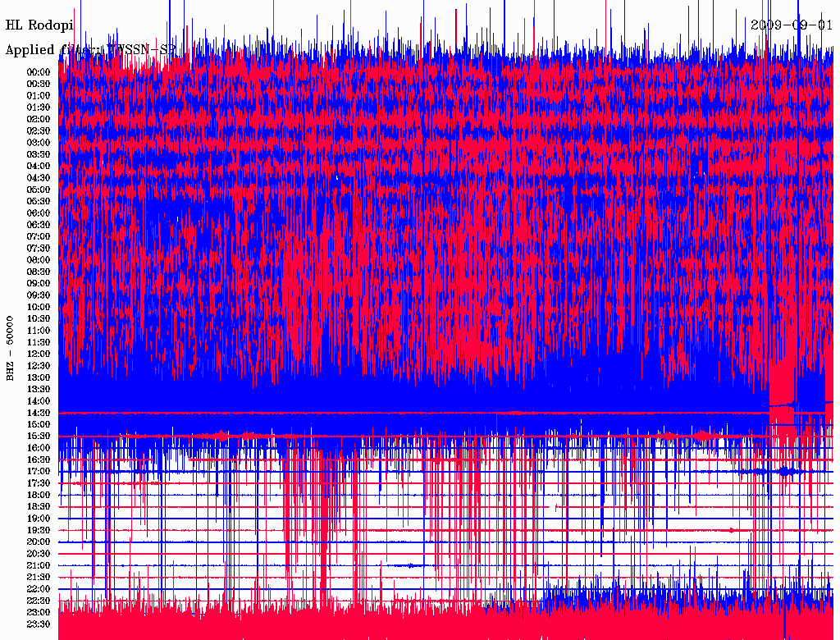Select the 06:00 time label
The width and height of the screenshot is (840, 640).
39,213
